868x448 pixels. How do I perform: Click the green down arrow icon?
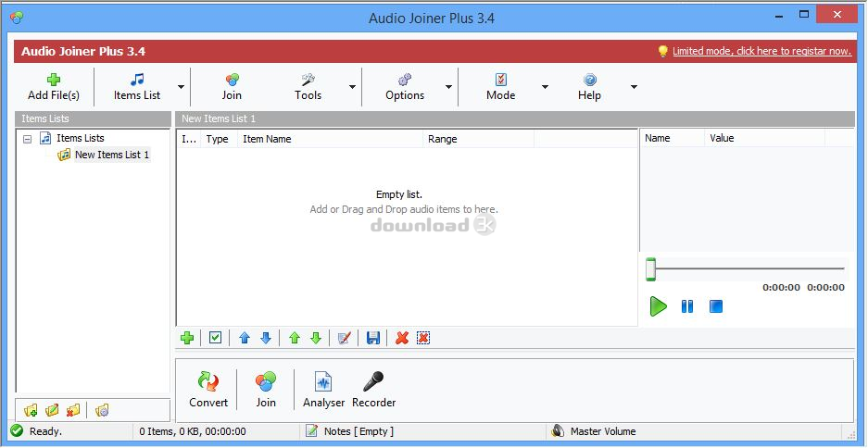(316, 338)
